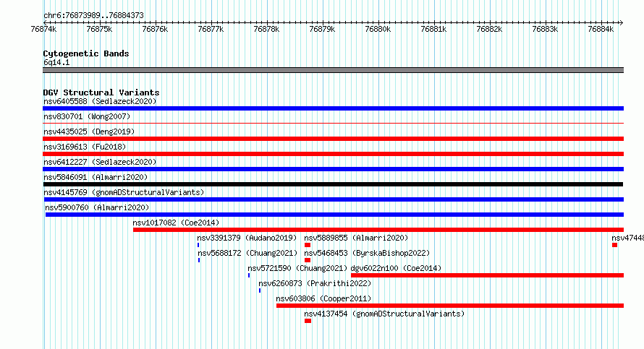Click the blue bar under nsv4145769
The image size is (644, 349).
(x=333, y=199)
